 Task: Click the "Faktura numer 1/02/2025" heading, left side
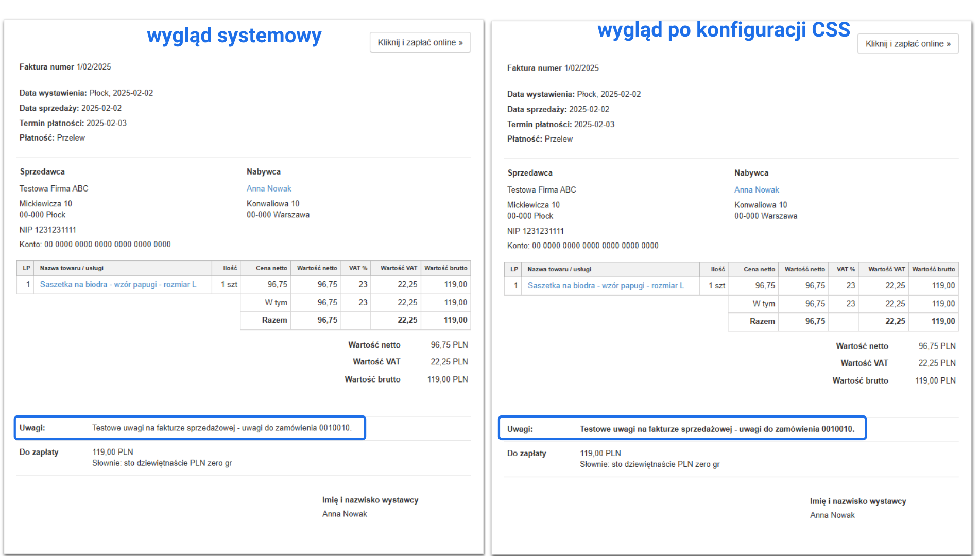coord(64,66)
